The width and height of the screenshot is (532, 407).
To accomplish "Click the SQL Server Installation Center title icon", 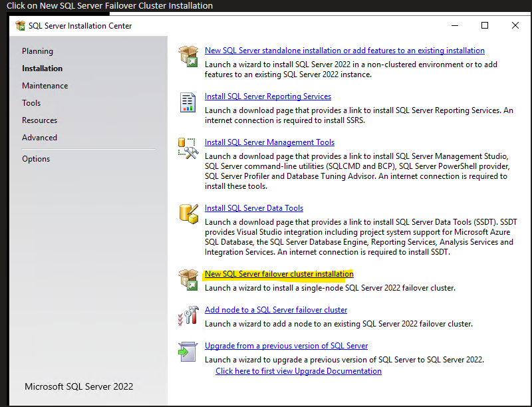I will pyautogui.click(x=21, y=25).
